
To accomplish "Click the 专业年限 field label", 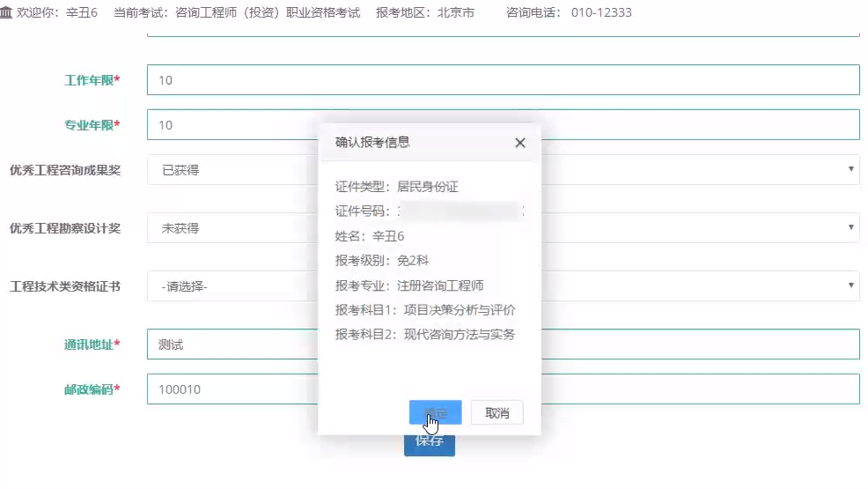I will point(92,125).
